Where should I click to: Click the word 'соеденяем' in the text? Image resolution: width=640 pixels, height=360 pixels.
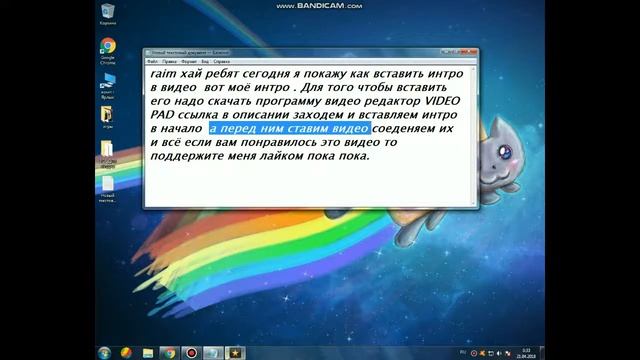(x=404, y=129)
